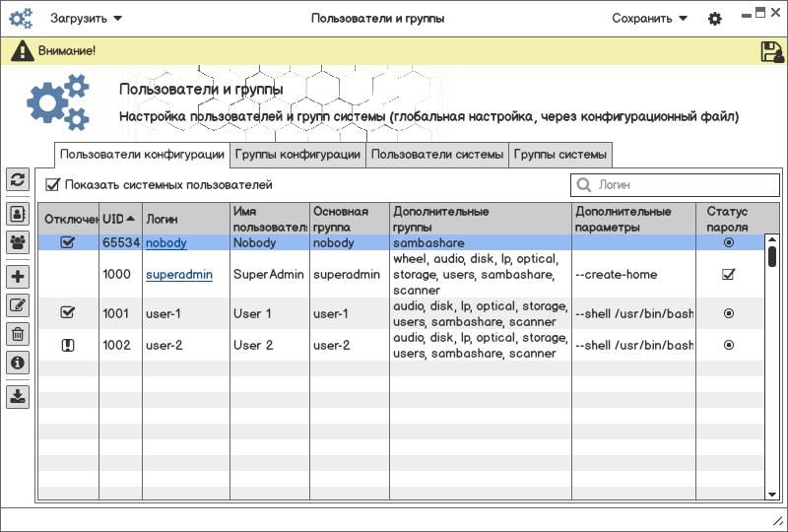Add a new user with the plus icon
The image size is (788, 532).
coord(18,277)
